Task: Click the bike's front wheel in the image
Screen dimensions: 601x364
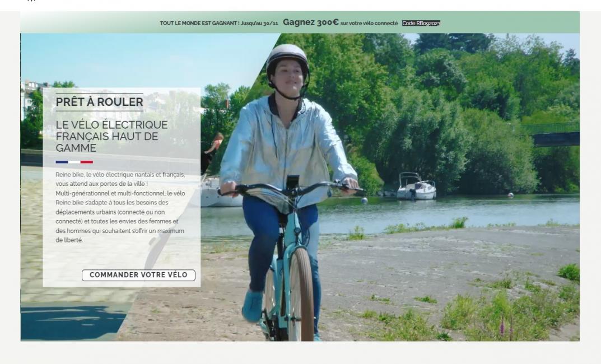Action: pyautogui.click(x=301, y=293)
